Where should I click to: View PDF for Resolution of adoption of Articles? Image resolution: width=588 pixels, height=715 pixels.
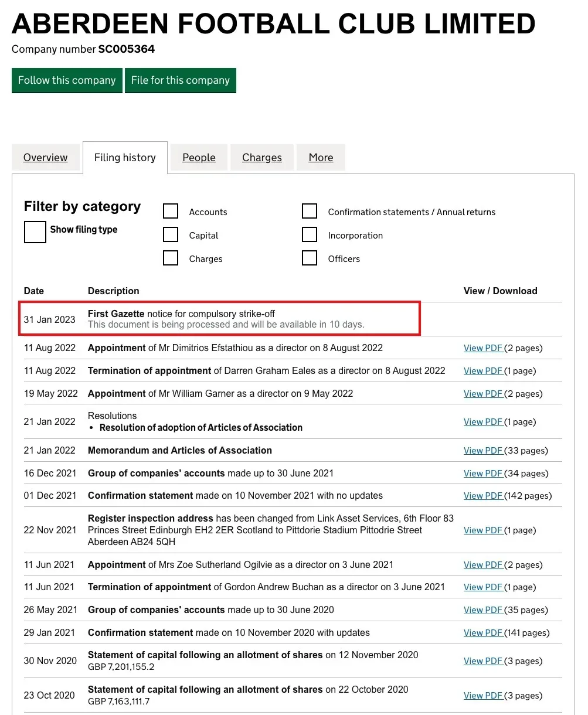point(483,422)
